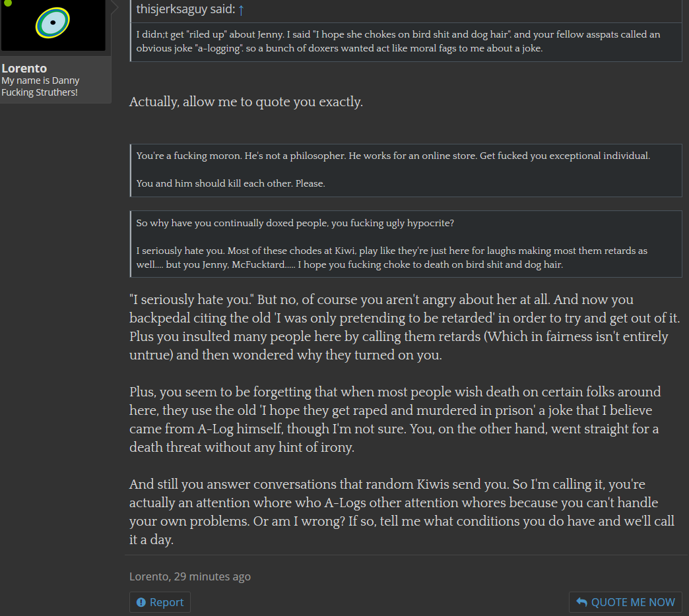Click the green online status dot
This screenshot has width=689, height=616.
pos(7,3)
